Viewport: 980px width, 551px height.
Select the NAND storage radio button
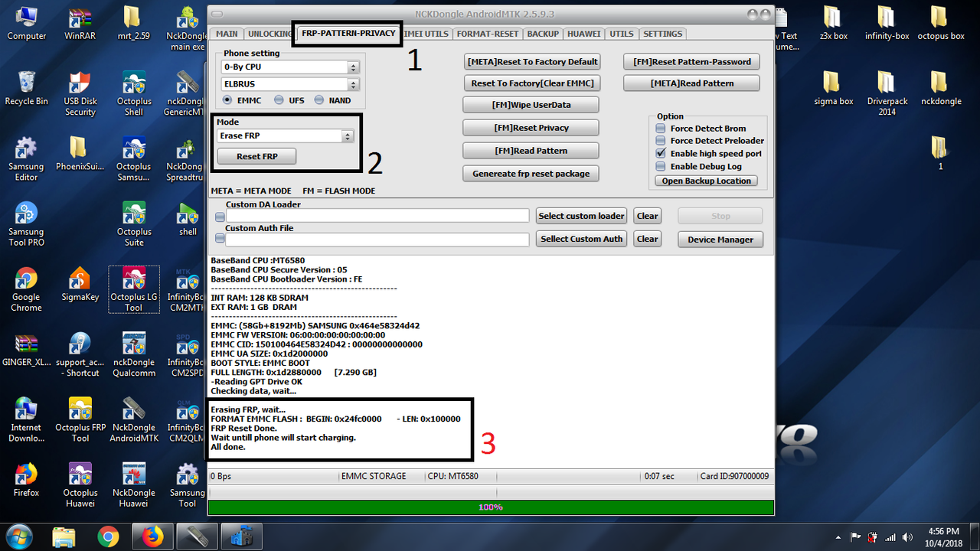click(x=319, y=100)
